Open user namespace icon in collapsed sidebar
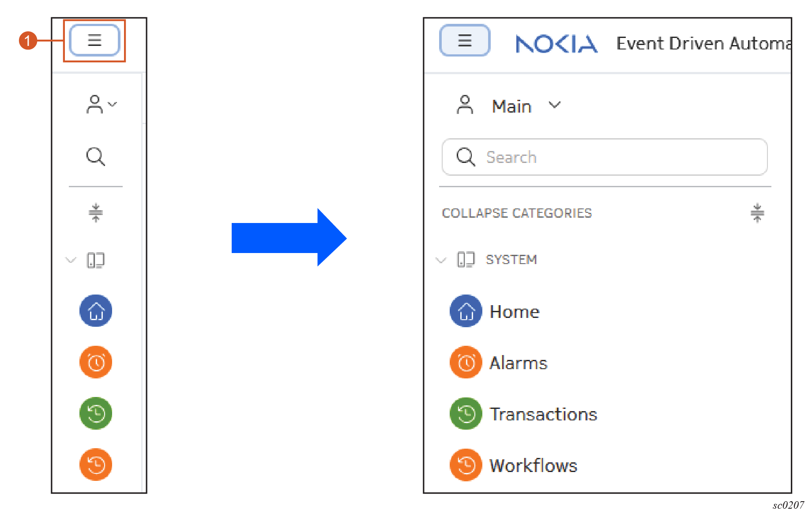This screenshot has width=812, height=514. pyautogui.click(x=94, y=105)
